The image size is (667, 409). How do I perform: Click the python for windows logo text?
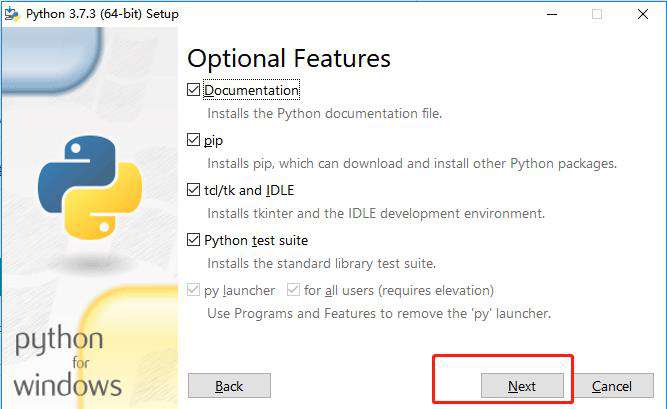pos(67,361)
